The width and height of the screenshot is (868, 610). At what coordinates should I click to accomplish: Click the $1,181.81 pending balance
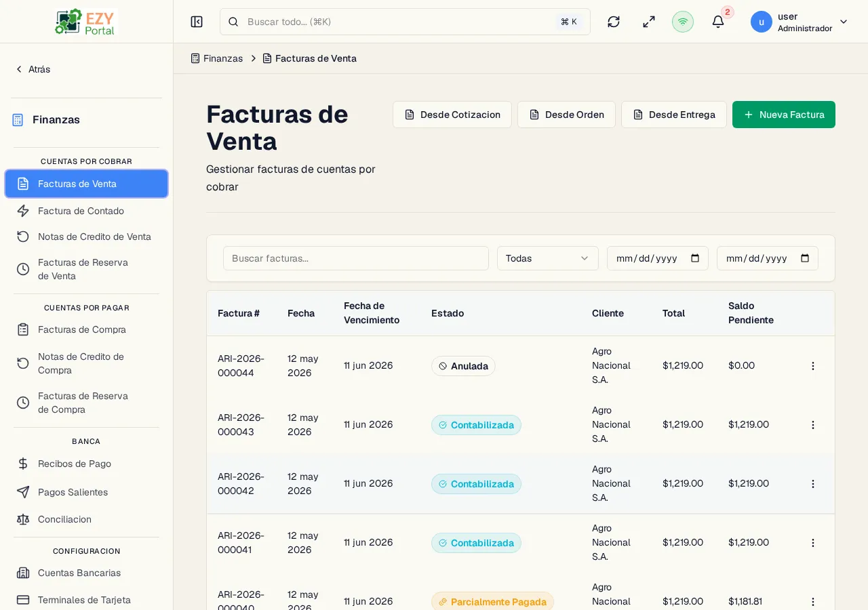click(745, 601)
